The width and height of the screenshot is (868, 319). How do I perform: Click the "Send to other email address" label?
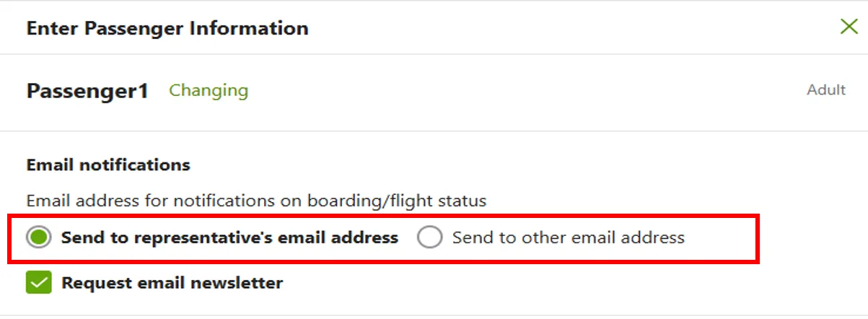(568, 237)
